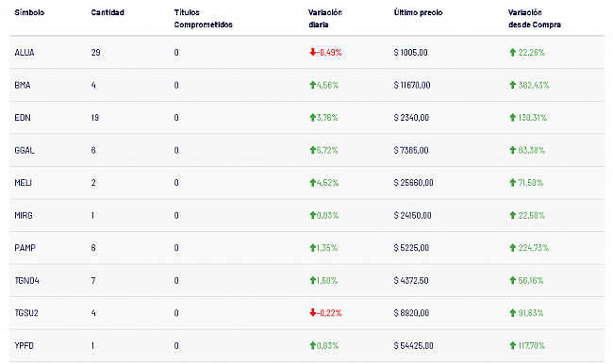This screenshot has height=364, width=613.
Task: Click green arrow beside 117,70% for YPFD
Action: 512,346
